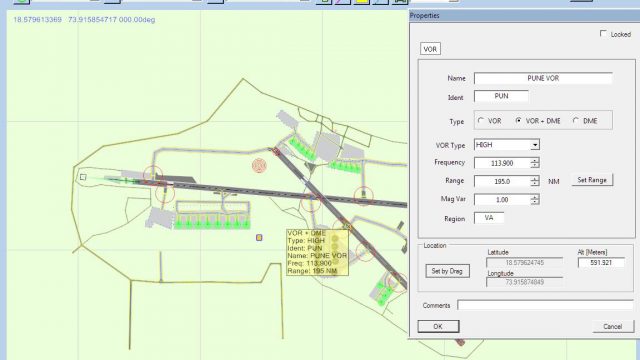Image resolution: width=640 pixels, height=360 pixels.
Task: Open the VOR Type dropdown showing HIGH
Action: tap(535, 145)
